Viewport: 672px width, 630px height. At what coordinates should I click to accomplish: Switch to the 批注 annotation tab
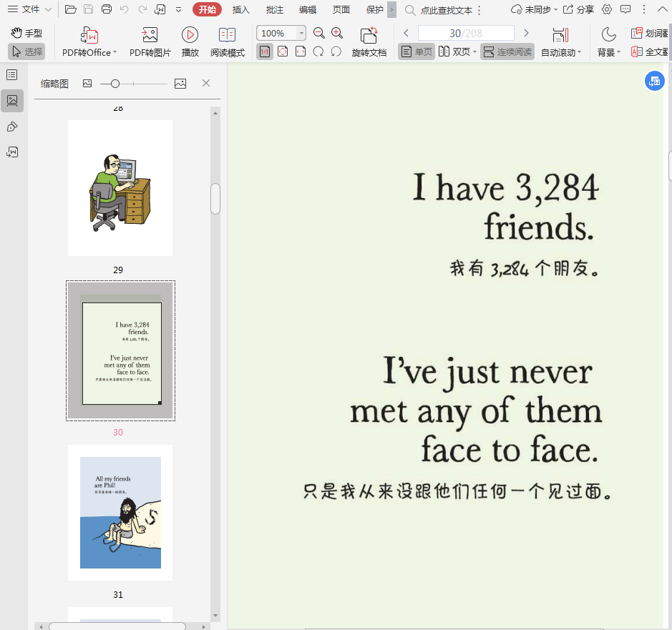pos(274,9)
